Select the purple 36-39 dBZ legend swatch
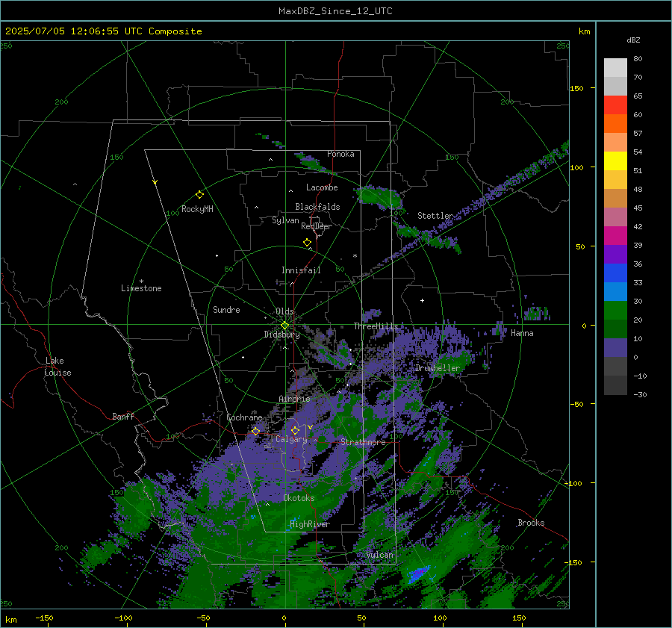The width and height of the screenshot is (672, 628). pos(615,255)
